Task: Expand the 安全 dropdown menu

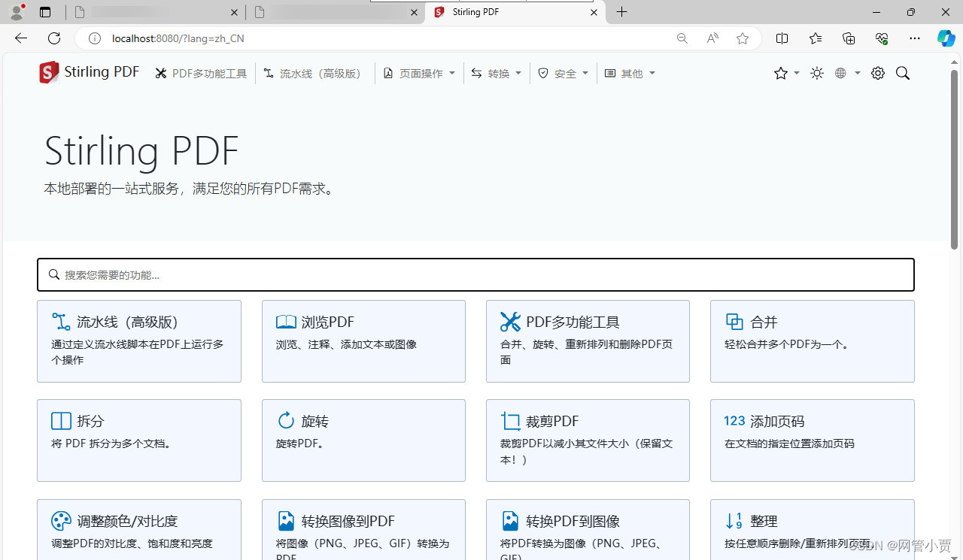Action: 563,74
